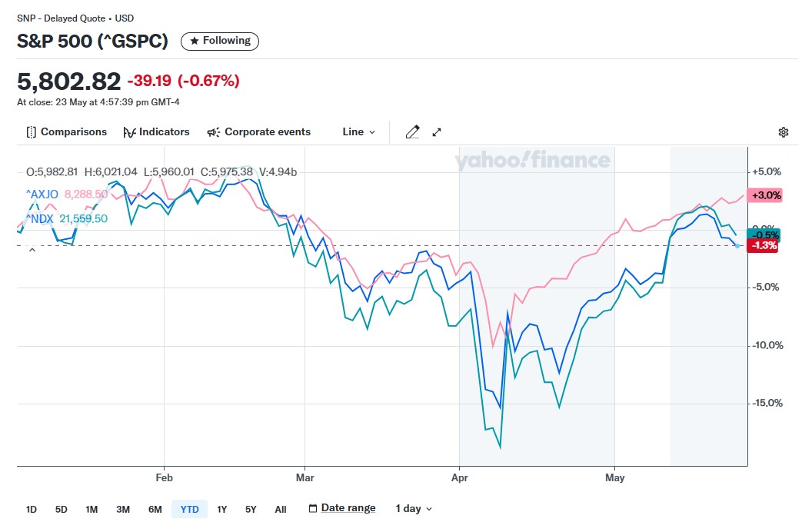Viewport: 812px width, 532px height.
Task: Expand chart to full screen
Action: click(437, 132)
